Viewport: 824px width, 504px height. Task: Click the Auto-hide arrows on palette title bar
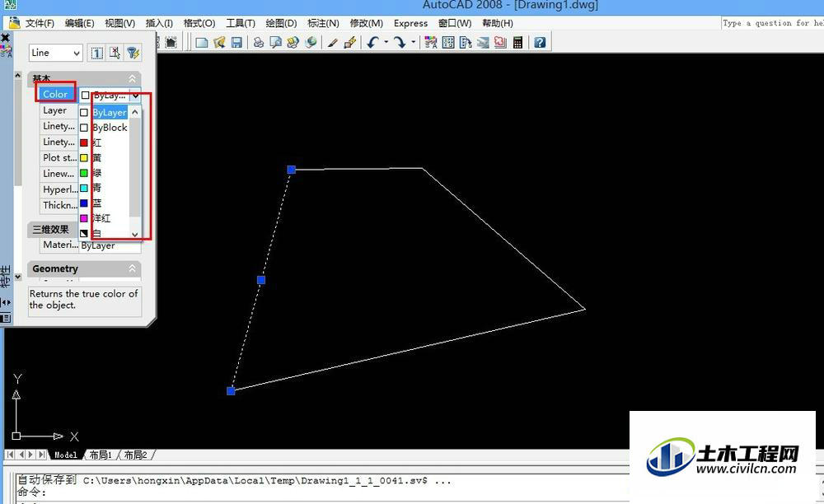point(6,302)
